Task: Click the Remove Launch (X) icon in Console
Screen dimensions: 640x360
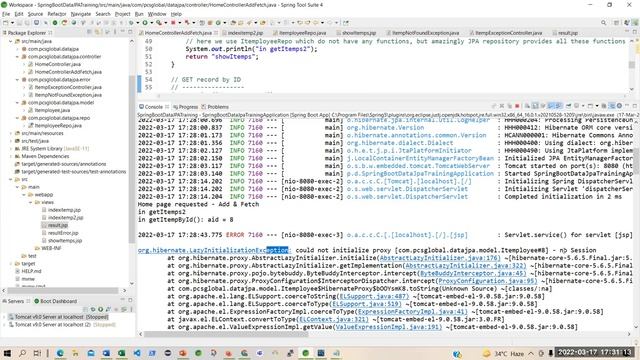Action: [502, 106]
